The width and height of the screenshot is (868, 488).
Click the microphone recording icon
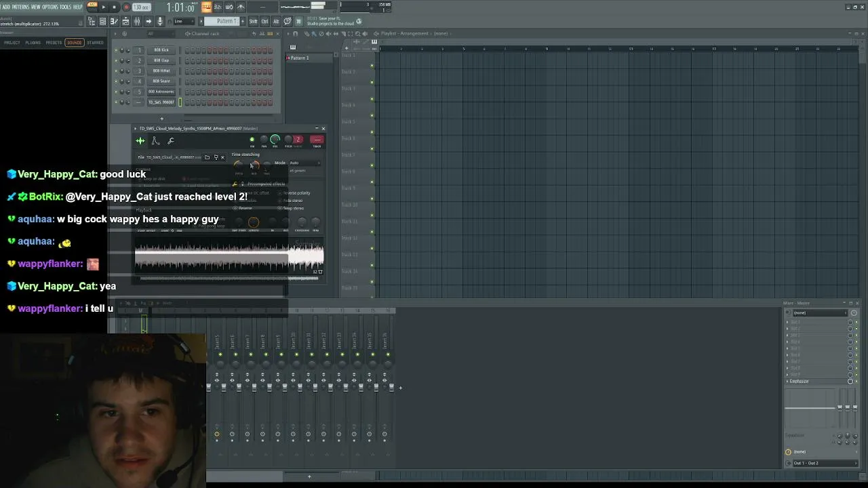pyautogui.click(x=160, y=21)
